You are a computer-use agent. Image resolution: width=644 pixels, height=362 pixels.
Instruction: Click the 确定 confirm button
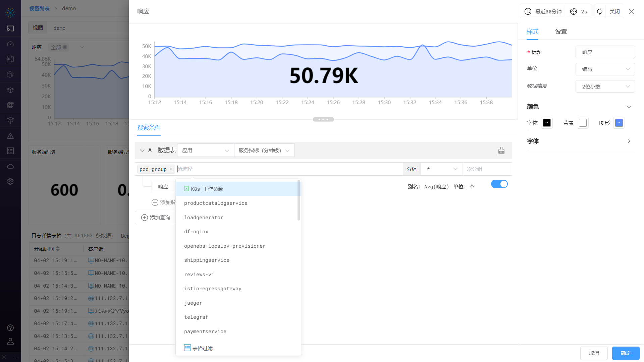[625, 353]
